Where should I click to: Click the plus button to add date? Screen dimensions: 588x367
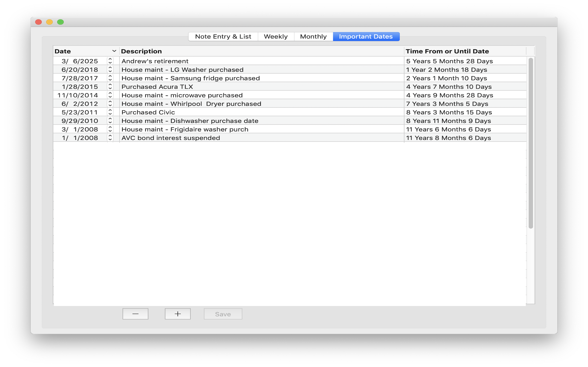178,314
